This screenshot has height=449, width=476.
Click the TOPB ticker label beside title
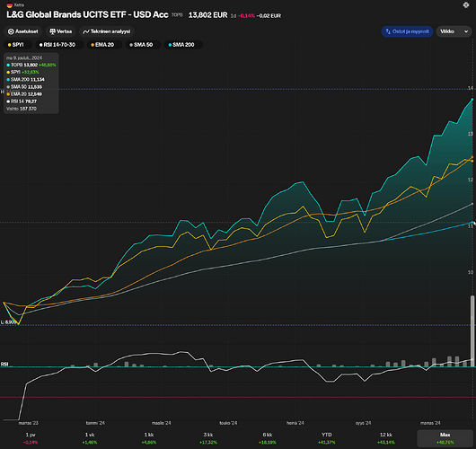(177, 14)
